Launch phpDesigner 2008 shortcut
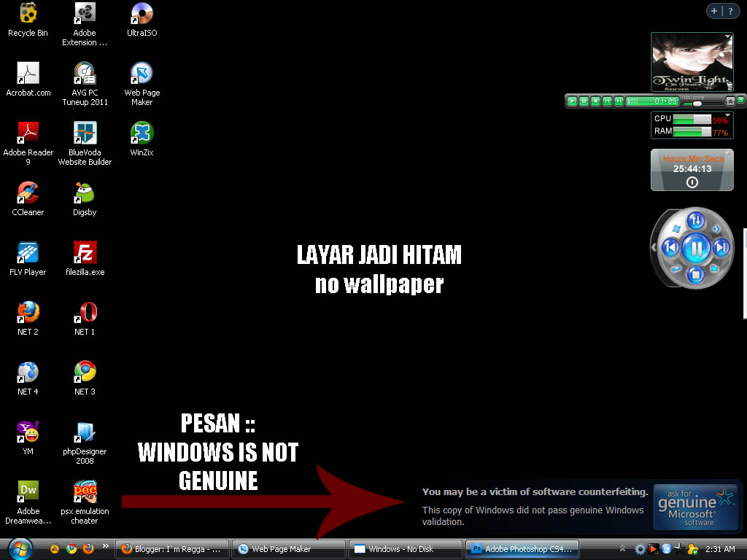The image size is (747, 560). pos(85,443)
